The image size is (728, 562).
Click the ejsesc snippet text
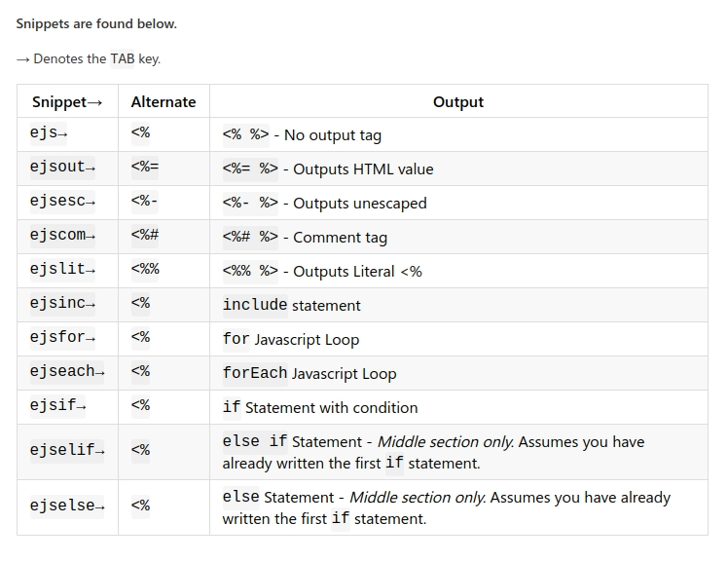click(62, 202)
